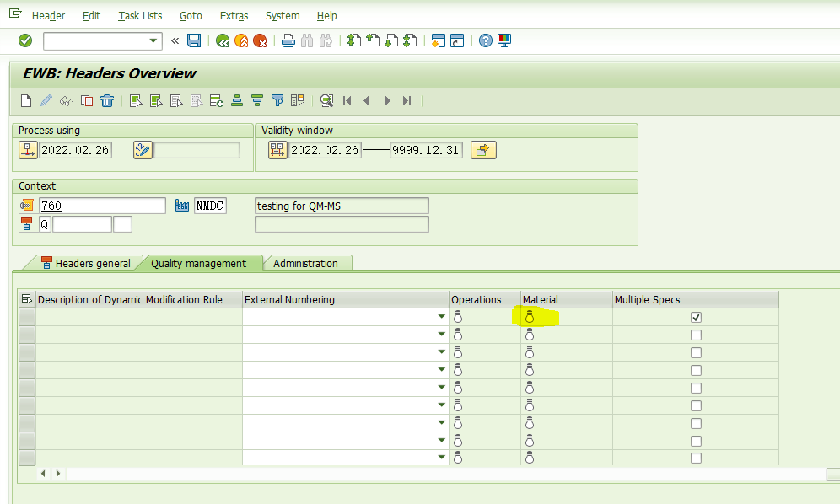This screenshot has width=840, height=504.
Task: Click the trash can Delete icon
Action: pos(107,100)
